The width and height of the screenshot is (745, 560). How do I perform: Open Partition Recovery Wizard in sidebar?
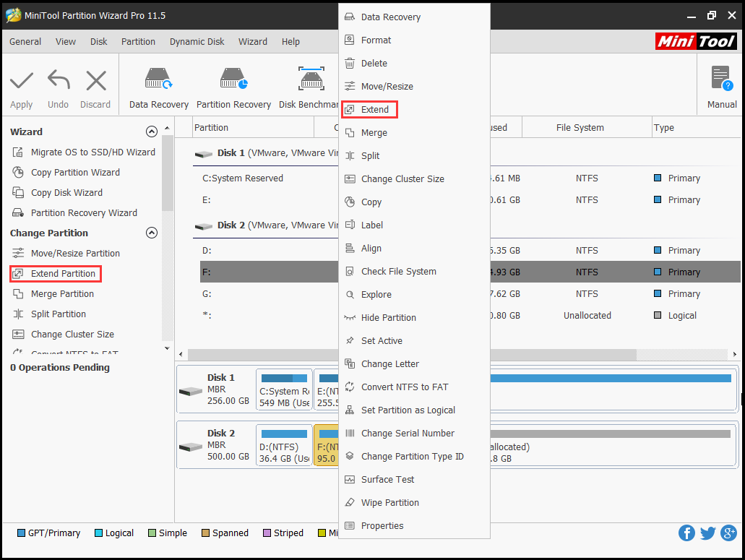coord(84,212)
